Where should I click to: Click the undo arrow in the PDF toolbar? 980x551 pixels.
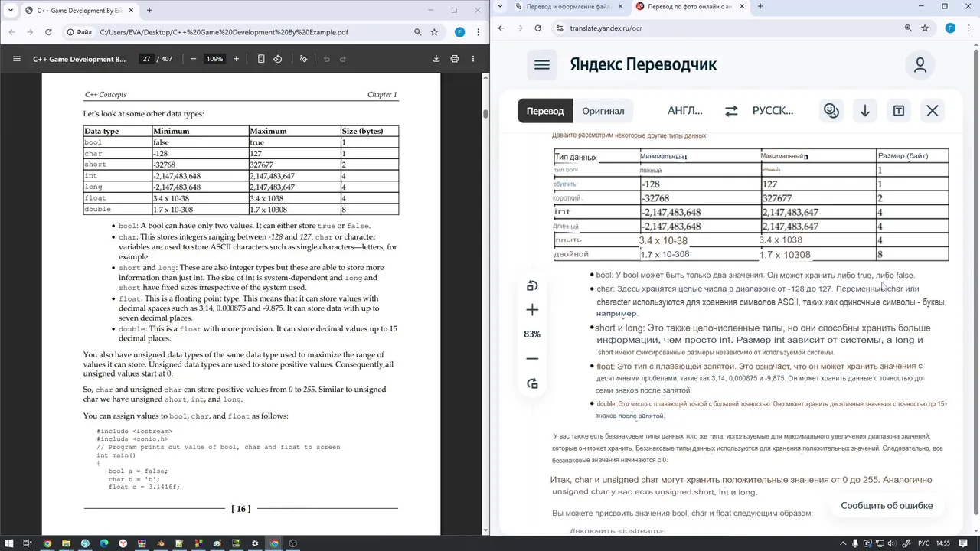pos(326,59)
